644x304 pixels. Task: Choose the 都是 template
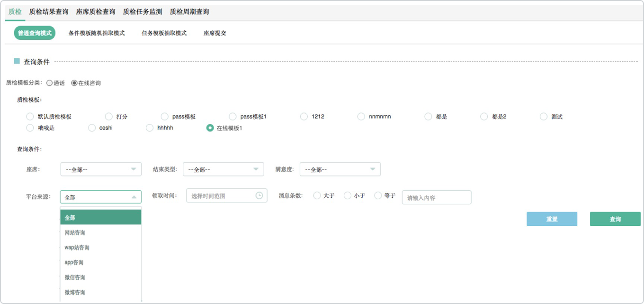(428, 116)
